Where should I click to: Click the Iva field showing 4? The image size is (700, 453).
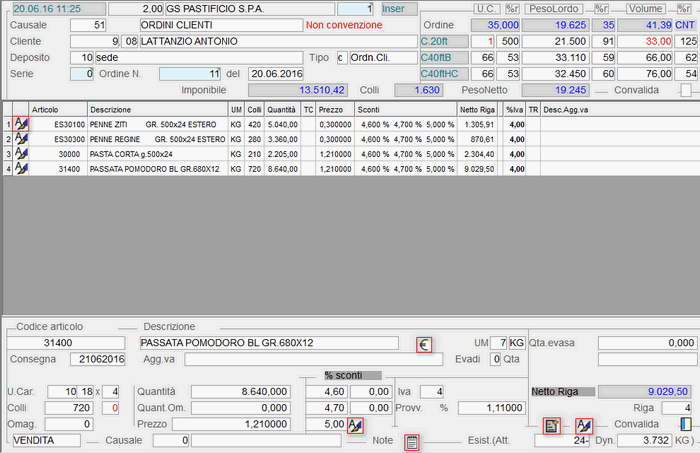432,391
